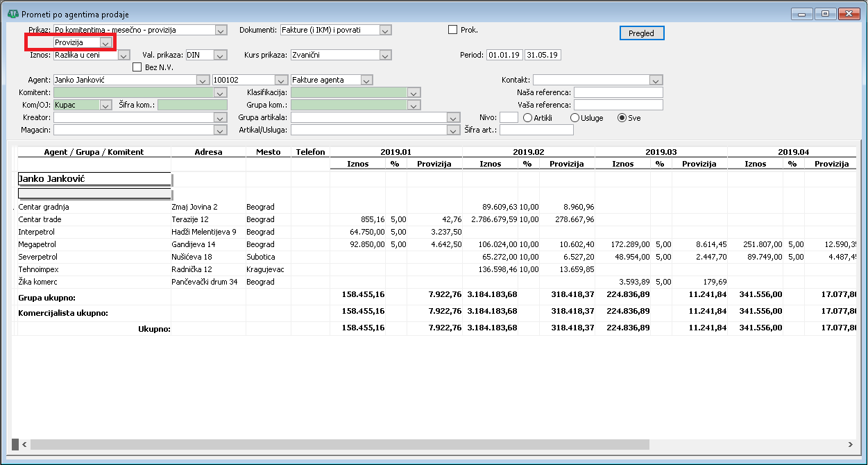Image resolution: width=868 pixels, height=465 pixels.
Task: Toggle the Bez N.V. checkbox
Action: coord(137,67)
